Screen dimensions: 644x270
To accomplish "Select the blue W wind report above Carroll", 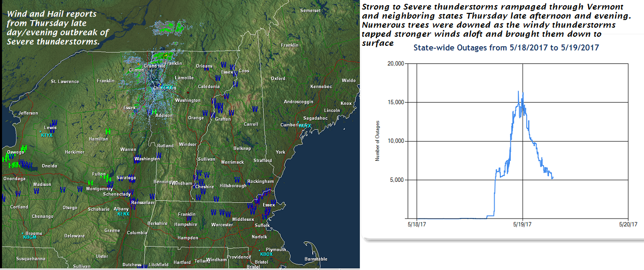I will click(x=255, y=109).
